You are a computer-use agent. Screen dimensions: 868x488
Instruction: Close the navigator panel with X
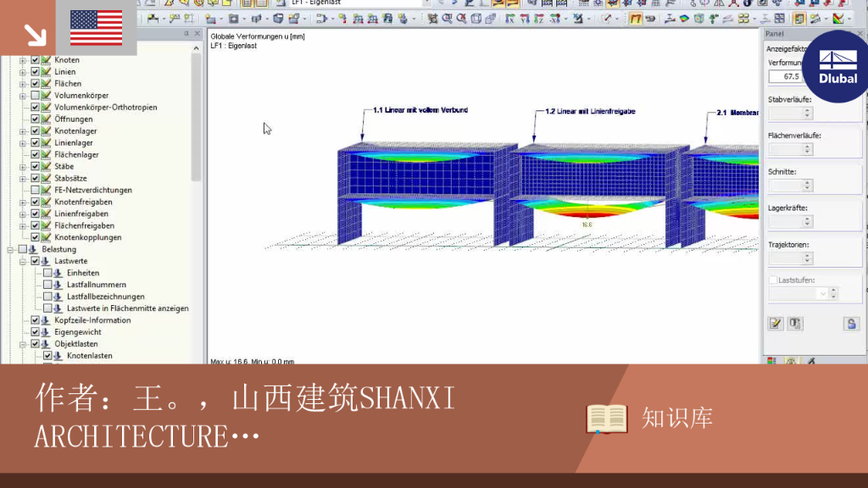tap(197, 34)
